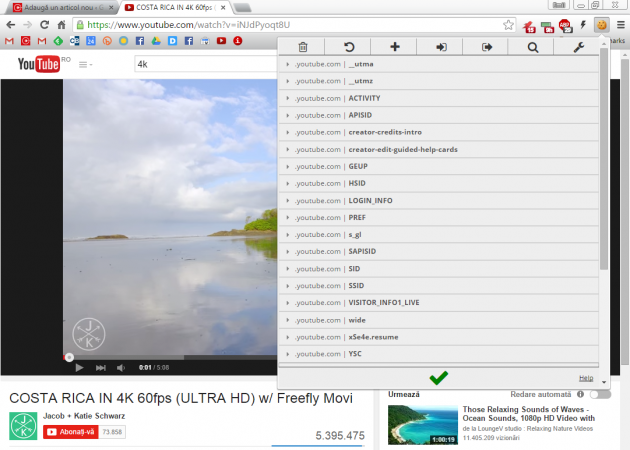Expand the __utma cookie row
The height and width of the screenshot is (450, 630).
tap(439, 64)
